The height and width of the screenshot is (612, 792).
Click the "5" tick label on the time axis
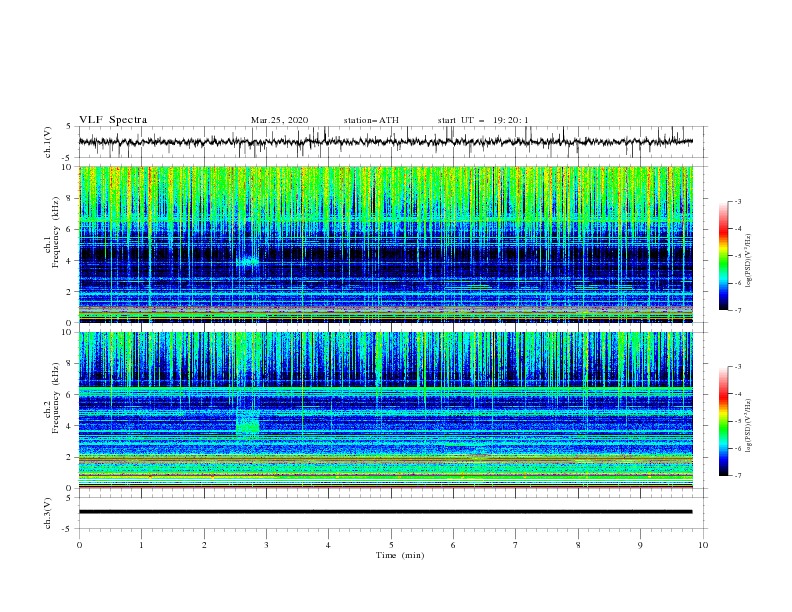pos(391,545)
